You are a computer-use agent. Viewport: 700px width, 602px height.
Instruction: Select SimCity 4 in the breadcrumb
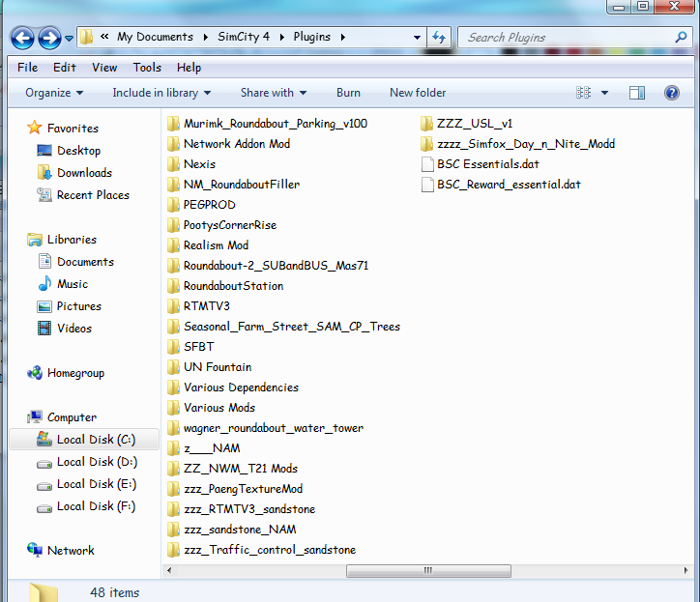[244, 37]
